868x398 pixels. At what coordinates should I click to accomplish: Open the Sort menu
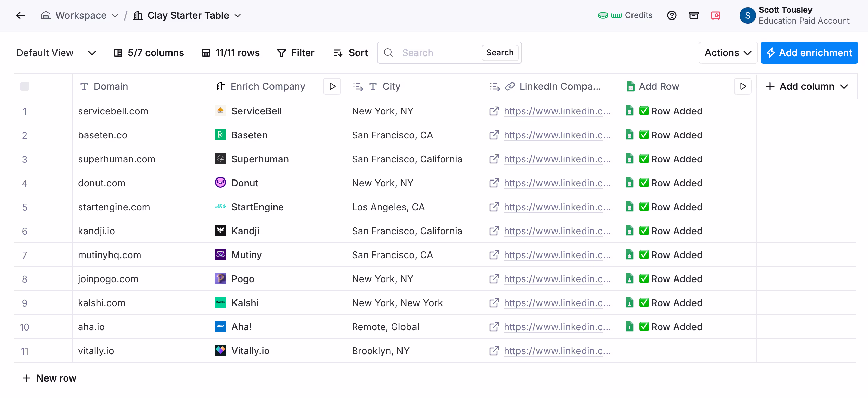[x=350, y=53]
